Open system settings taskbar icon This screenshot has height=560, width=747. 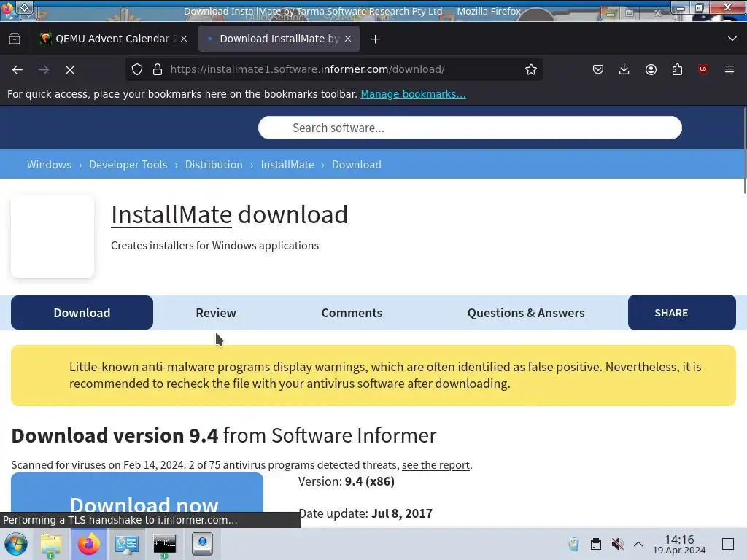[x=127, y=544]
